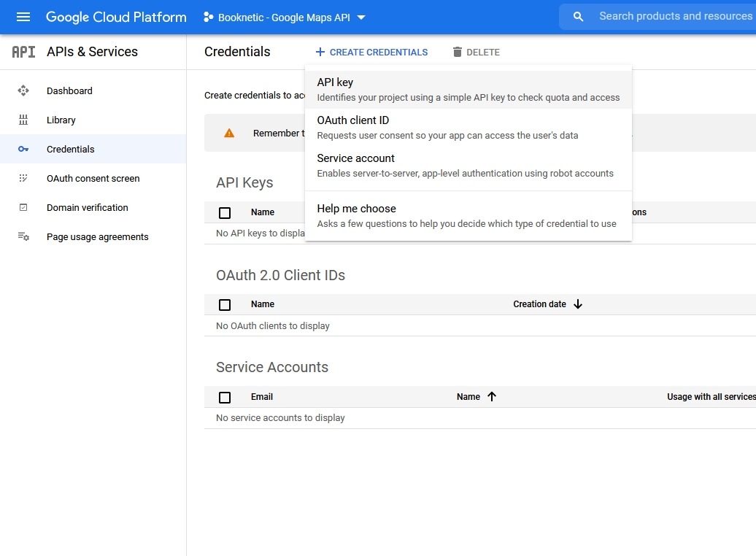
Task: Click the DELETE button label
Action: tap(482, 52)
